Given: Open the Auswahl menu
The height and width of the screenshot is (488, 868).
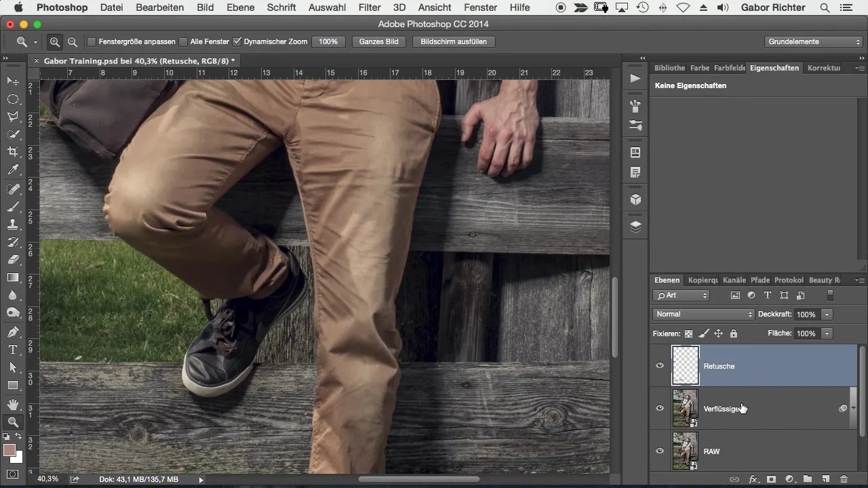Looking at the screenshot, I should tap(328, 7).
